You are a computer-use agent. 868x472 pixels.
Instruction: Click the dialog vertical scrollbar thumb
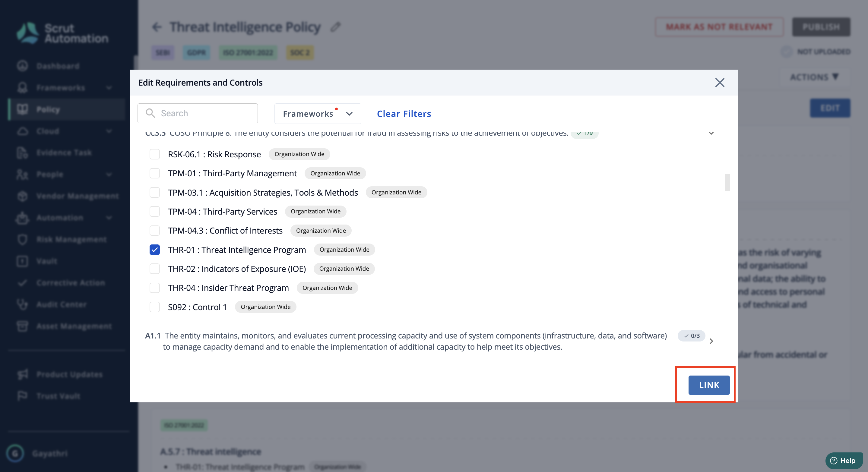point(727,182)
